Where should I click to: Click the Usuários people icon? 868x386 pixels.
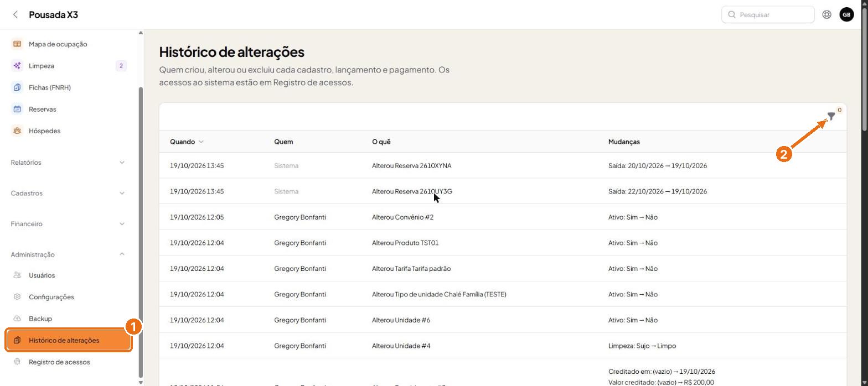coord(17,275)
